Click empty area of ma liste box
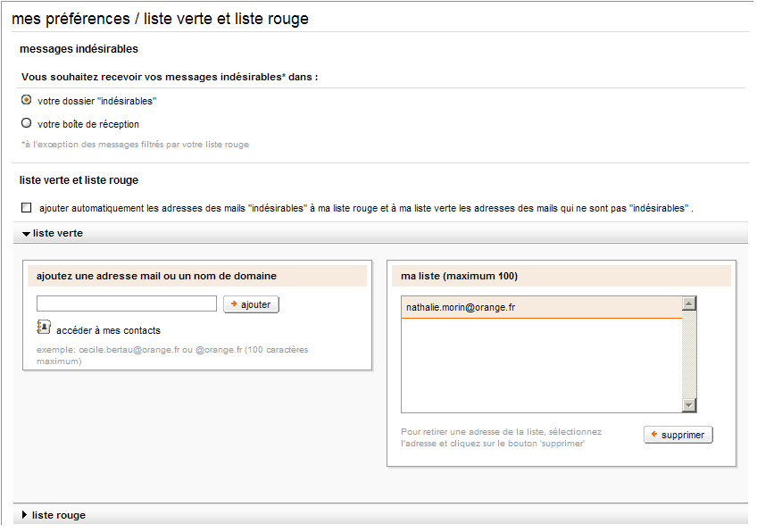757x532 pixels. (x=542, y=365)
